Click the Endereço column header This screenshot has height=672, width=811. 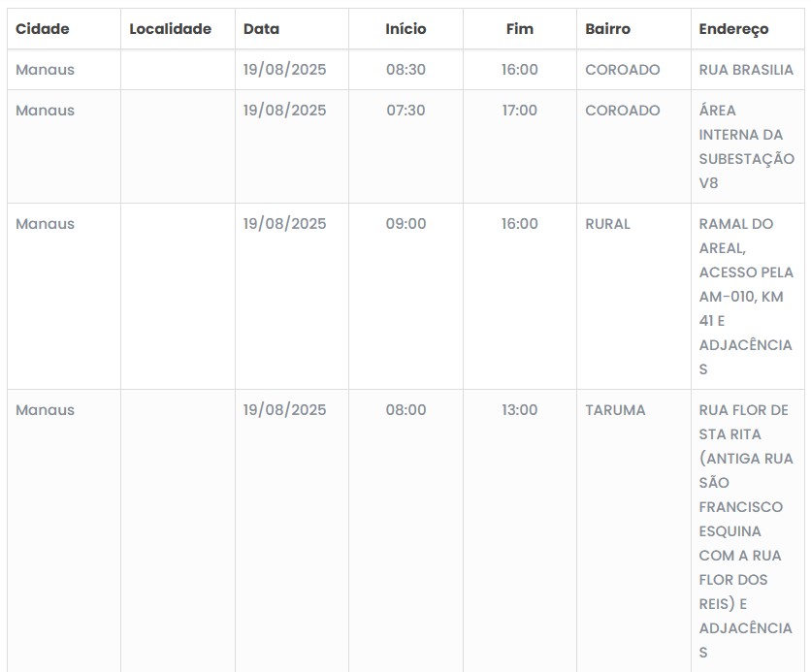tap(733, 29)
